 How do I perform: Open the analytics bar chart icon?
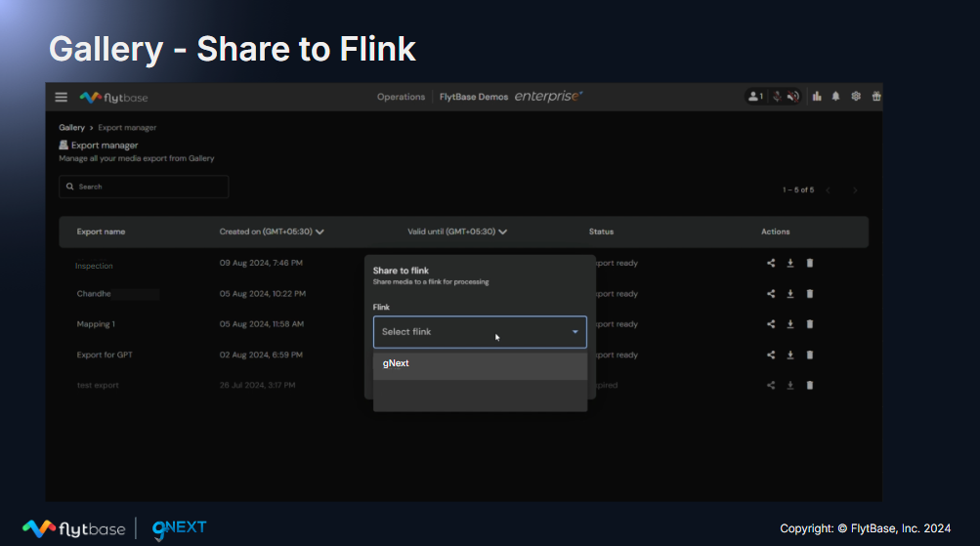pyautogui.click(x=816, y=96)
